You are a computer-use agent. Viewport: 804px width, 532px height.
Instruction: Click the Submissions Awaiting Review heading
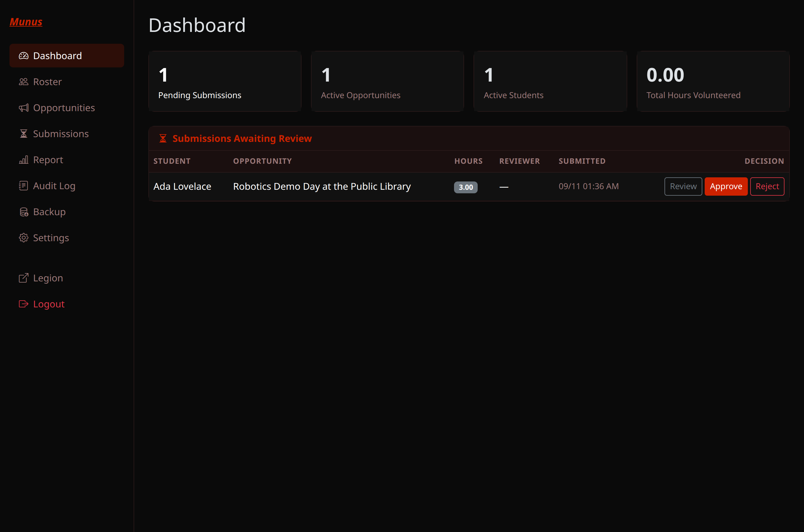coord(242,138)
